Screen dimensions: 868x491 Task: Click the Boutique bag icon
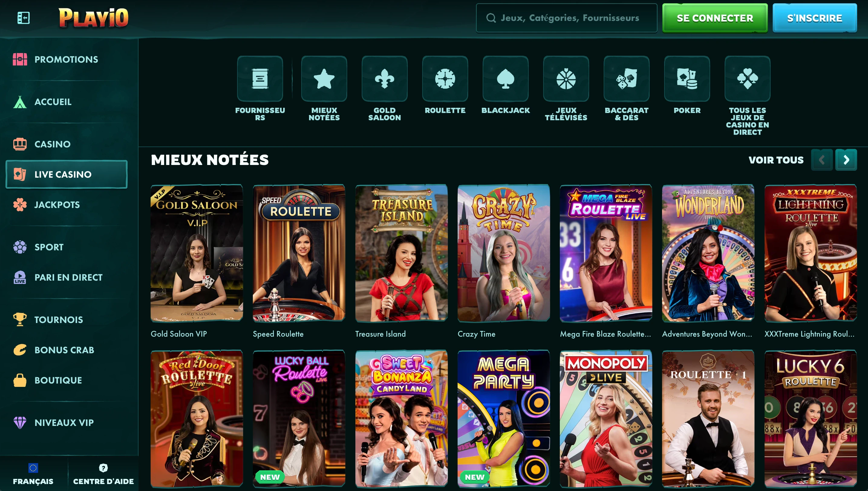[20, 380]
